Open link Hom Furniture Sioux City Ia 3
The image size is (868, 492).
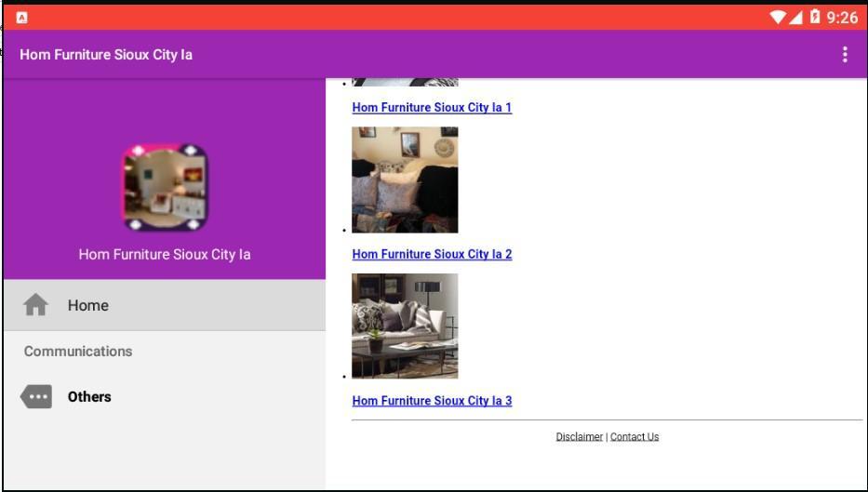pos(432,401)
